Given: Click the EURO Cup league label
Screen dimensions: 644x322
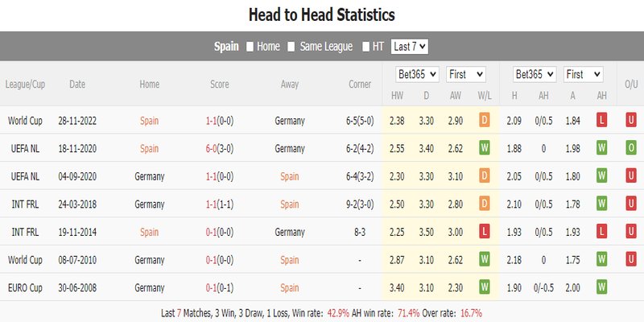Looking at the screenshot, I should (x=25, y=288).
